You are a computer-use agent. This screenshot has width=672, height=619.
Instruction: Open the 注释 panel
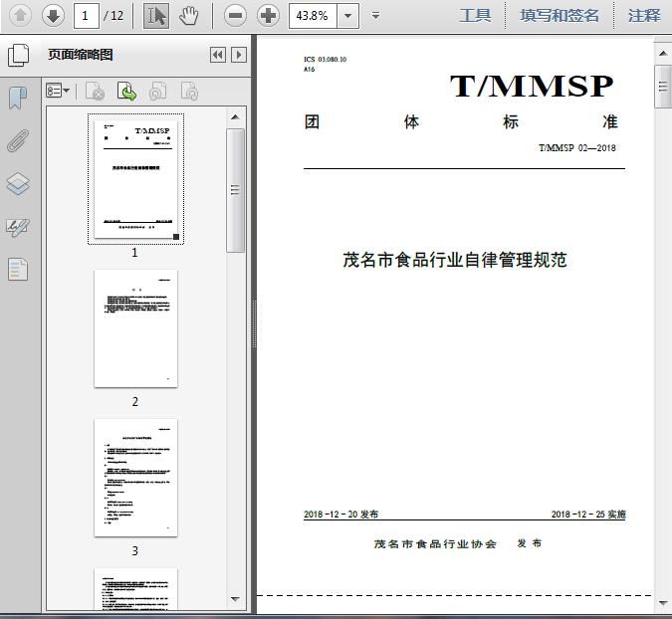click(644, 16)
